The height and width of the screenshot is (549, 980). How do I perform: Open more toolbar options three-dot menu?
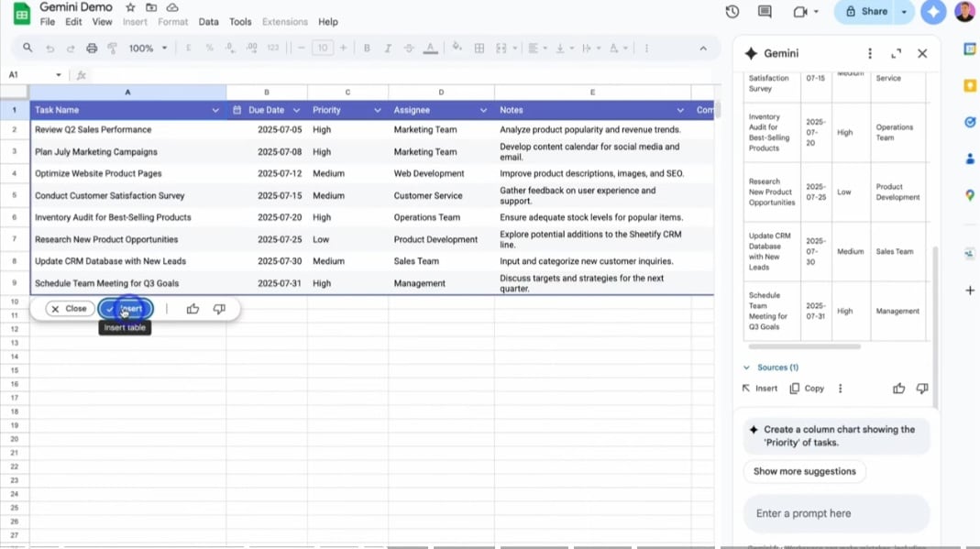[x=646, y=48]
